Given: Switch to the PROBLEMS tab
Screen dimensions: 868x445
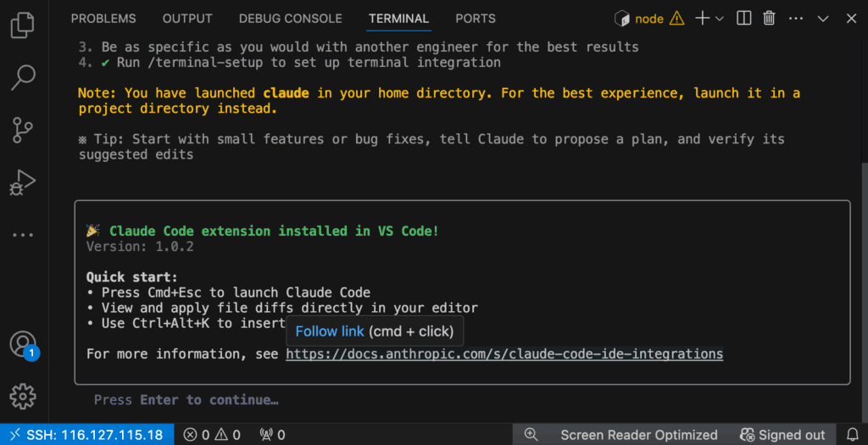Looking at the screenshot, I should point(103,19).
